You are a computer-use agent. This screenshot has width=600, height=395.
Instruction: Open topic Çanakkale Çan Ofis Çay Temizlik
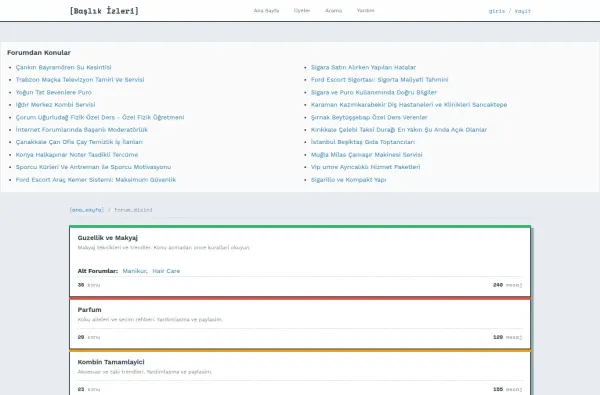coord(79,142)
